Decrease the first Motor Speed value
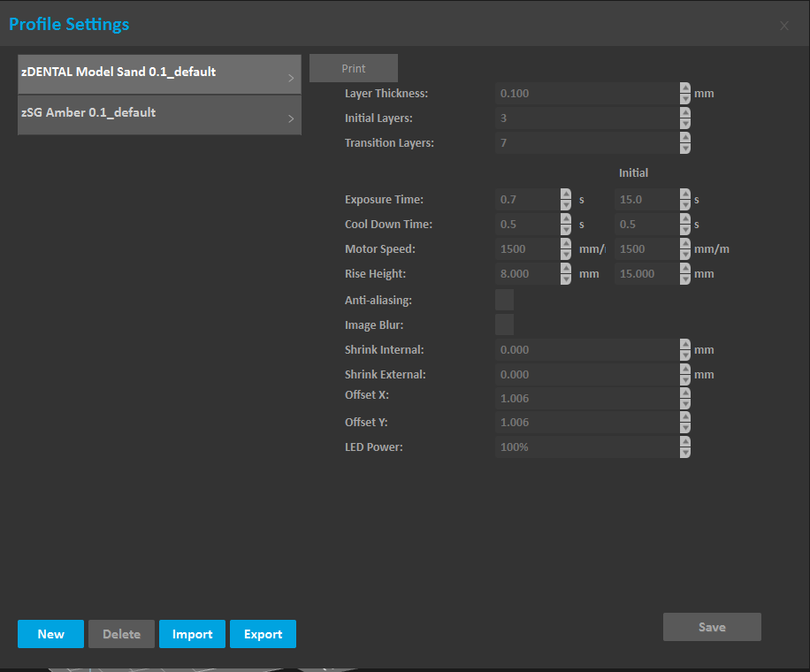 coord(566,255)
